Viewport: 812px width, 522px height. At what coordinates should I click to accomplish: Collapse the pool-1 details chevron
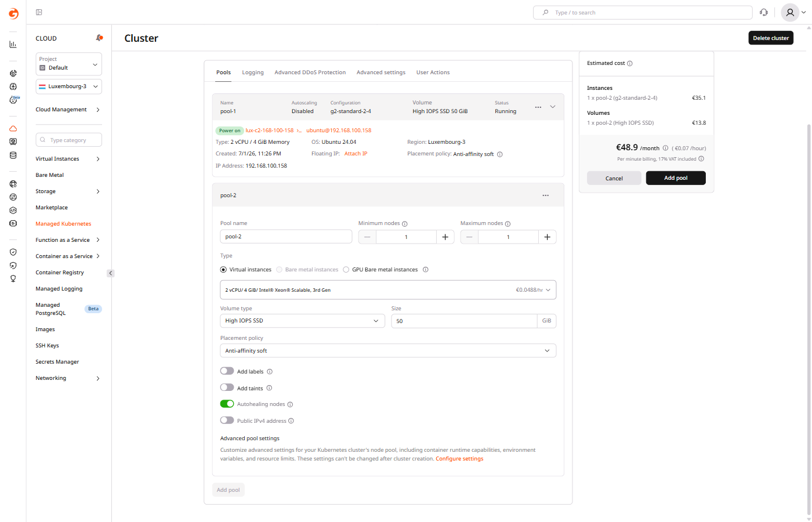(x=553, y=107)
